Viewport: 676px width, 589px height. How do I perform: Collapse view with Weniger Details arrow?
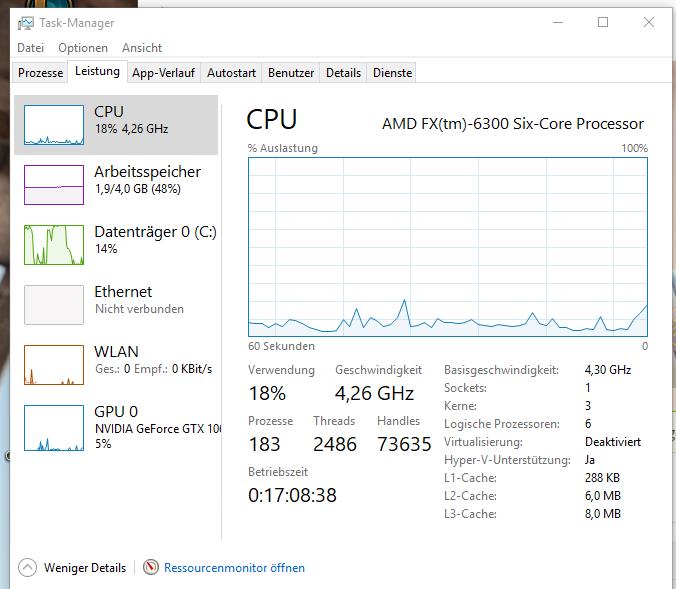(x=27, y=567)
